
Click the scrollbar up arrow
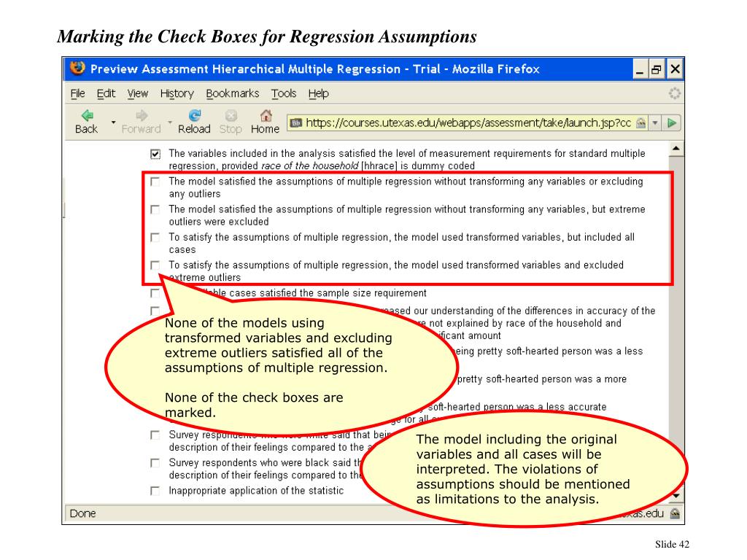coord(676,149)
